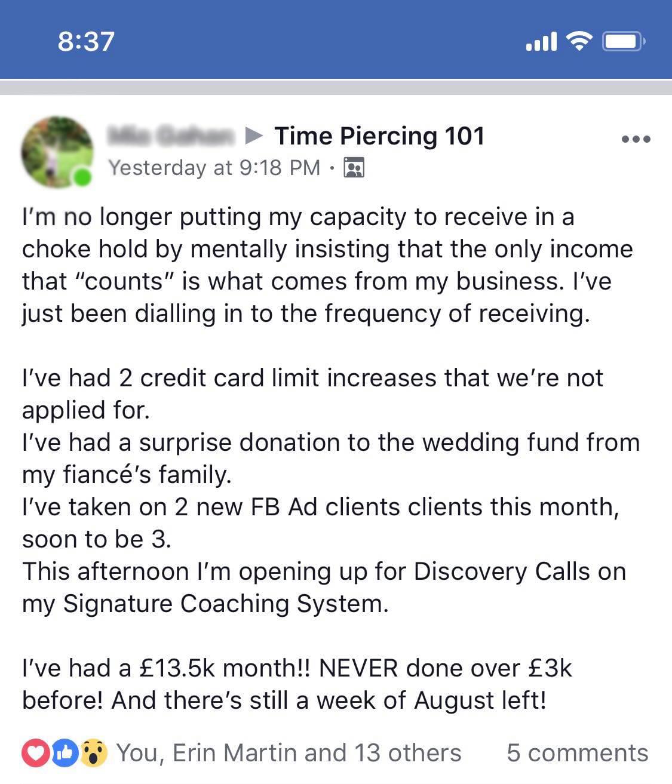Click the wow emoji reaction icon
Image resolution: width=672 pixels, height=784 pixels.
(93, 753)
